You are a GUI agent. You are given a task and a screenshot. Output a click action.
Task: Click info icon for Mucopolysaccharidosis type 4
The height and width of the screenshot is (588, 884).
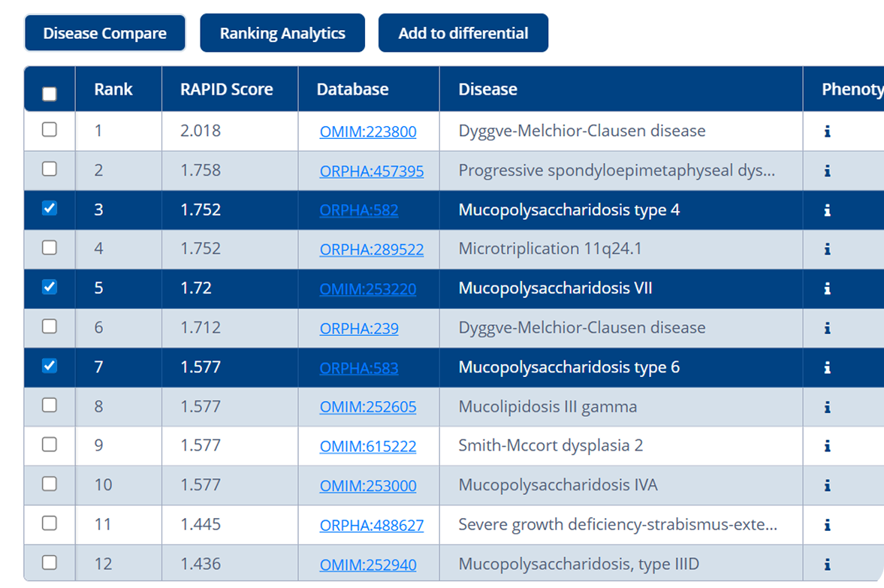tap(827, 210)
